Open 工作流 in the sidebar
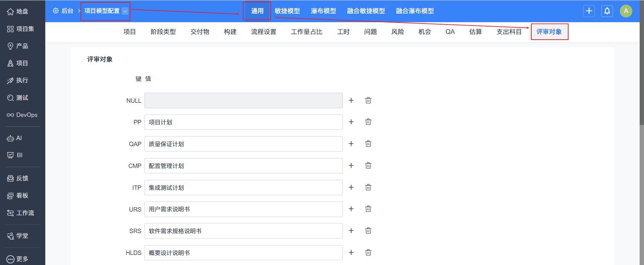The image size is (644, 265). pos(20,213)
